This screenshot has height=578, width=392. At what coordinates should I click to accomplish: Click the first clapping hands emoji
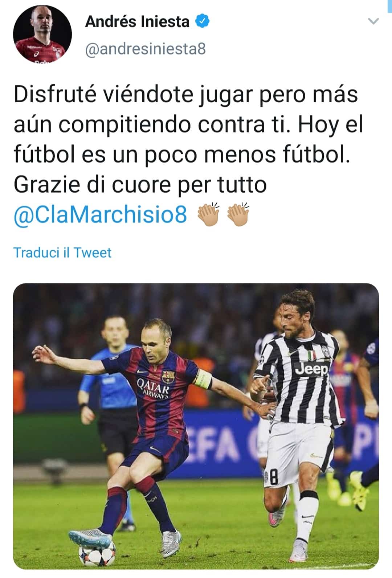click(208, 214)
